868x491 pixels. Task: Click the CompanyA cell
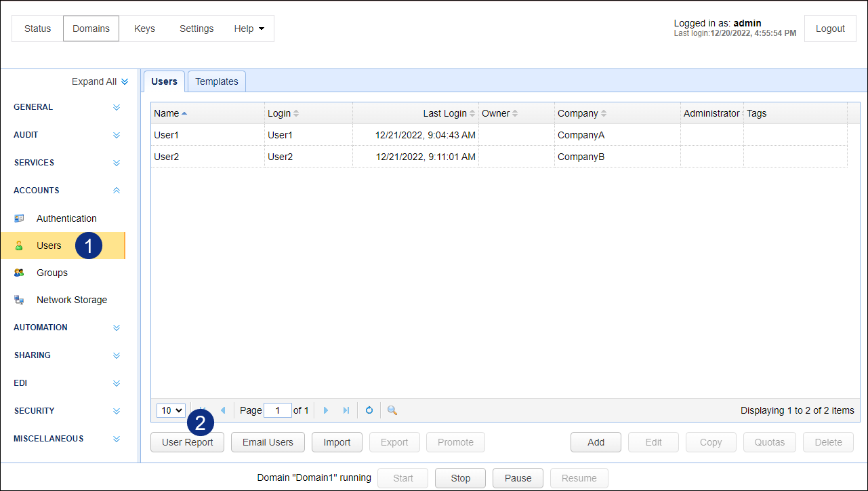(x=617, y=135)
